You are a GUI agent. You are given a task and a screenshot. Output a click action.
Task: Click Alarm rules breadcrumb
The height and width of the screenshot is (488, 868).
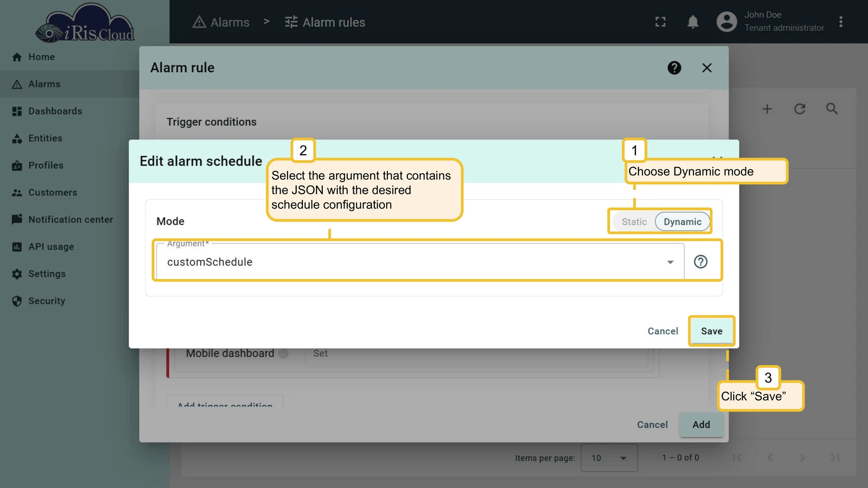click(x=325, y=22)
